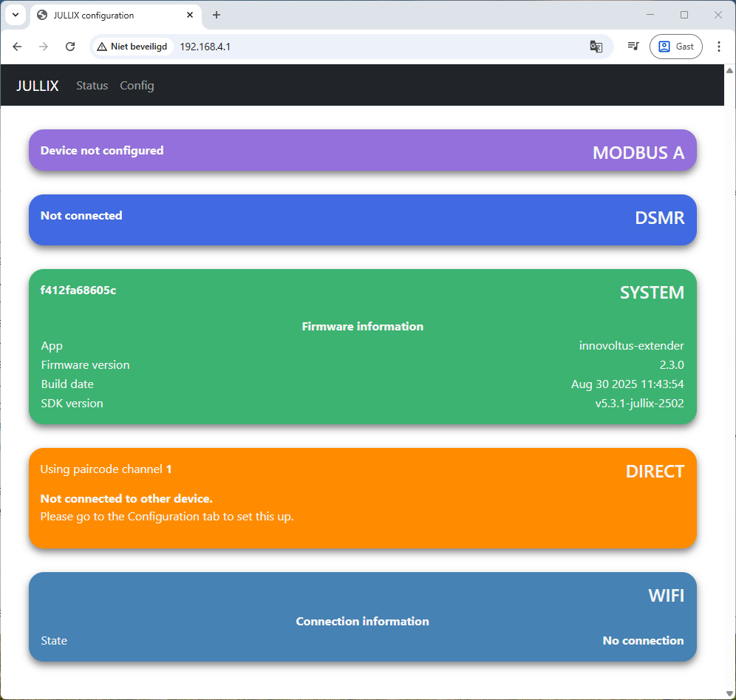
Task: Click the DSMR Not connected card
Action: (362, 220)
